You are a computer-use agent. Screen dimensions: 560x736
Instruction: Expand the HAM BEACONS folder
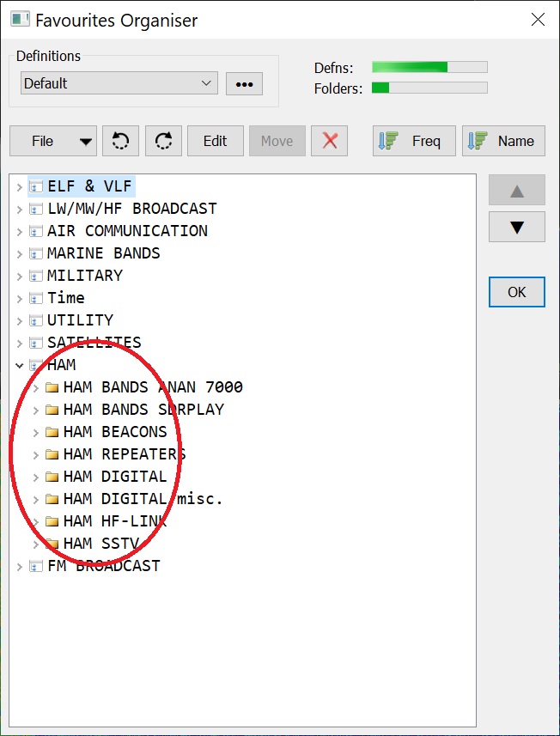[x=36, y=432]
